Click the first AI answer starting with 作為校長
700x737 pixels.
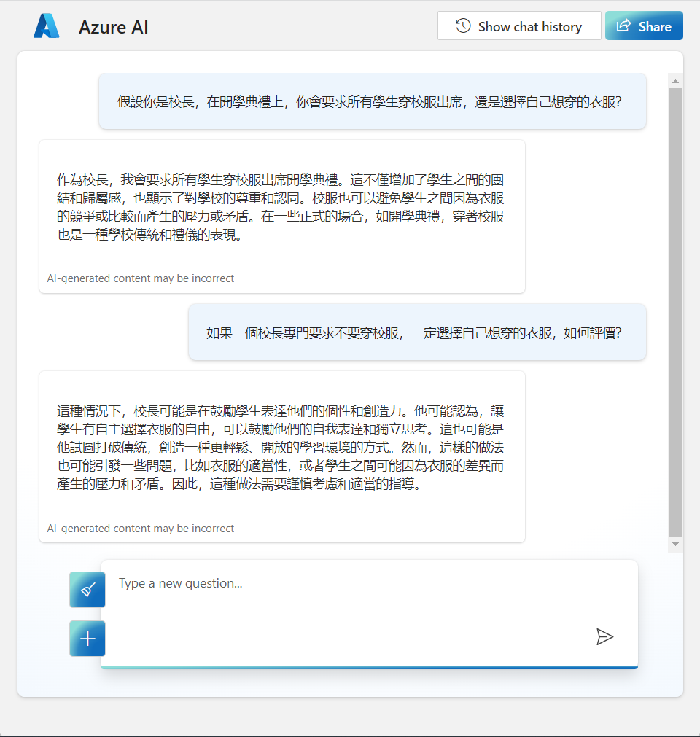(281, 208)
